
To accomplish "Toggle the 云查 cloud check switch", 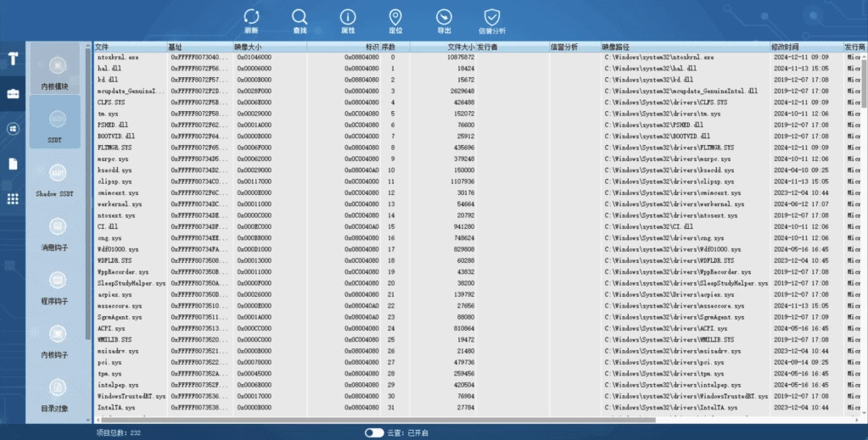I will [373, 432].
